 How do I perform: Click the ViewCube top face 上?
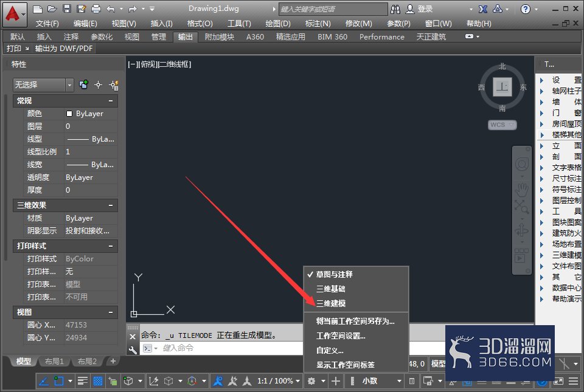click(x=502, y=87)
